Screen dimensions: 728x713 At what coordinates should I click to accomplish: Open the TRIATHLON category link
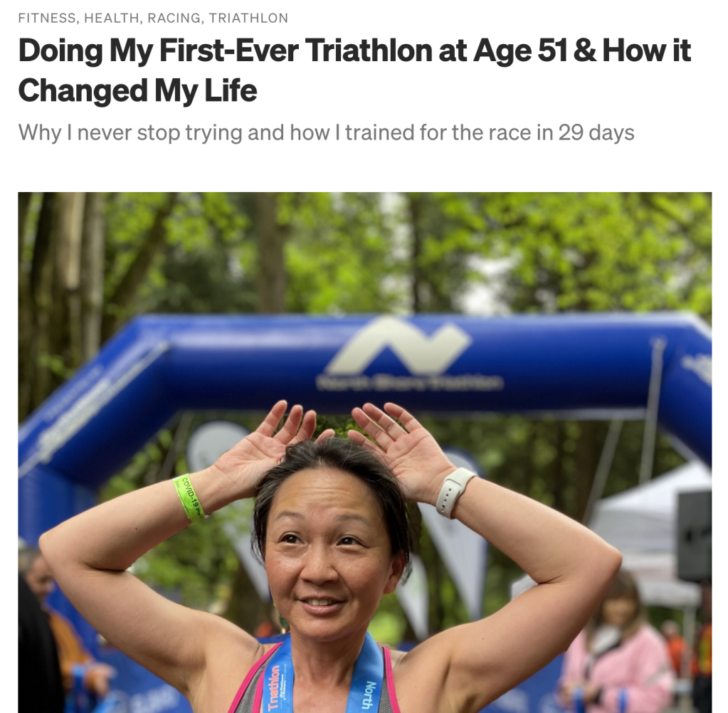point(248,18)
